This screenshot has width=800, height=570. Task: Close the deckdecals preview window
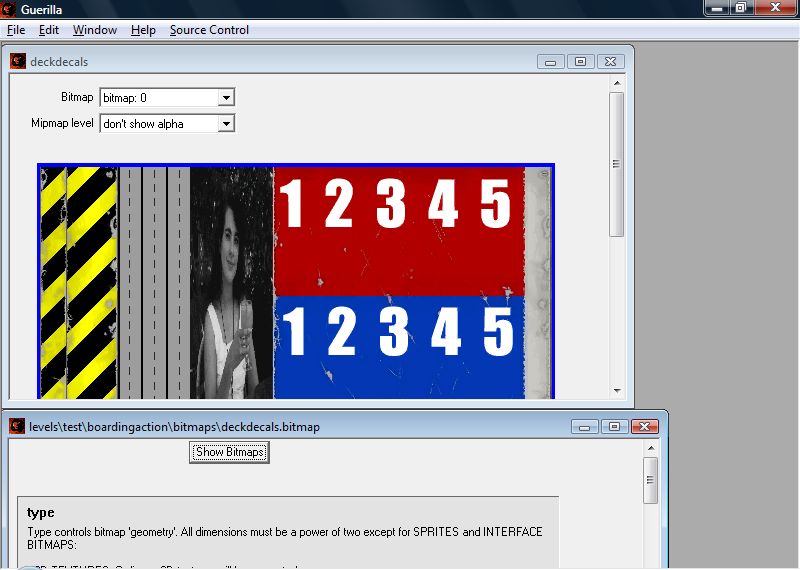(x=611, y=62)
